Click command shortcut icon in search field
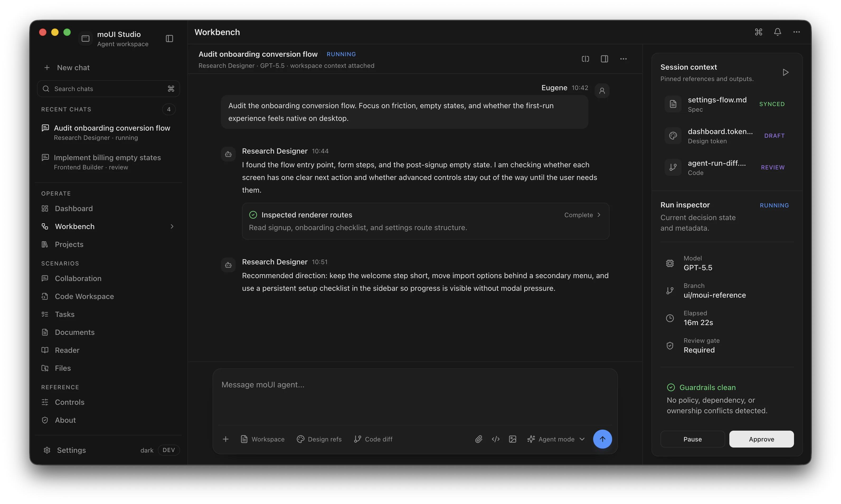 [171, 89]
